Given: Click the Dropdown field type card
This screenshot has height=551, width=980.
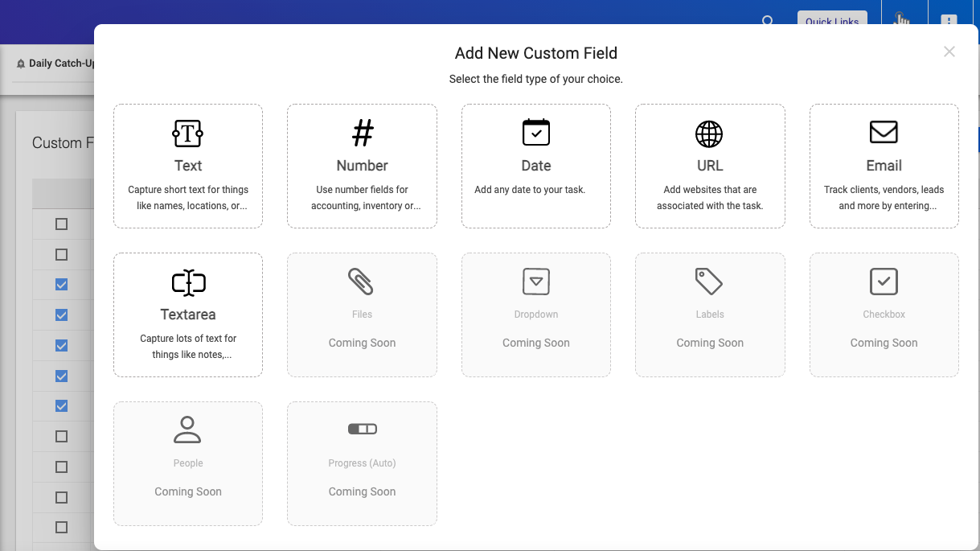Looking at the screenshot, I should click(536, 315).
